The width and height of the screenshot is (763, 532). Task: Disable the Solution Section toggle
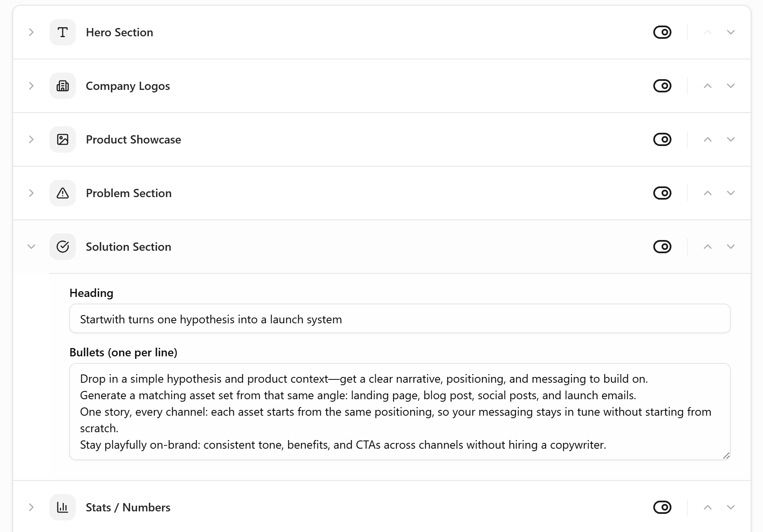click(x=662, y=247)
